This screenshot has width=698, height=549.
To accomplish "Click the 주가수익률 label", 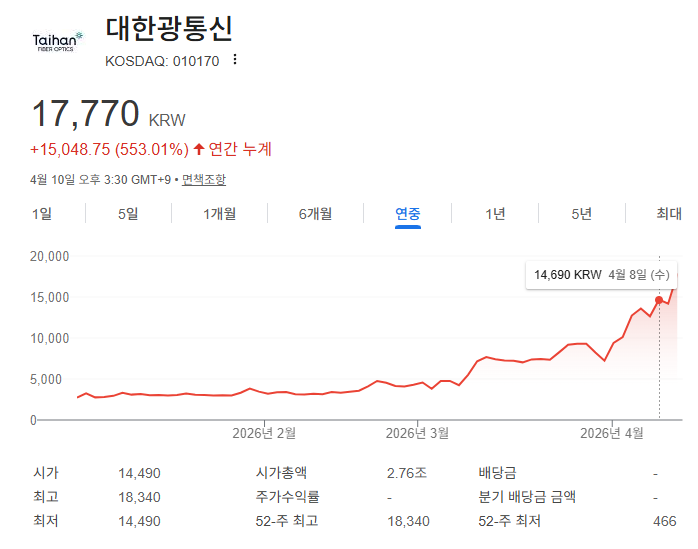I will (288, 497).
